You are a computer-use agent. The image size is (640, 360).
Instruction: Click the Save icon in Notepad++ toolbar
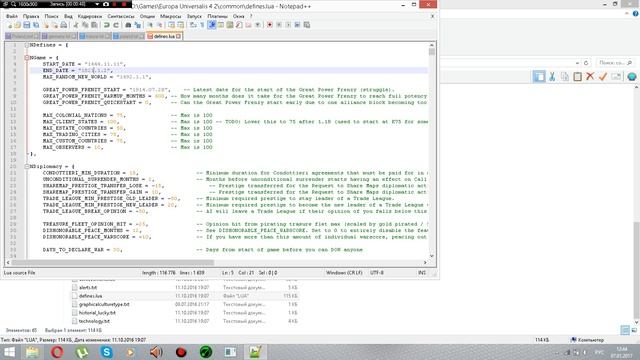pos(27,25)
